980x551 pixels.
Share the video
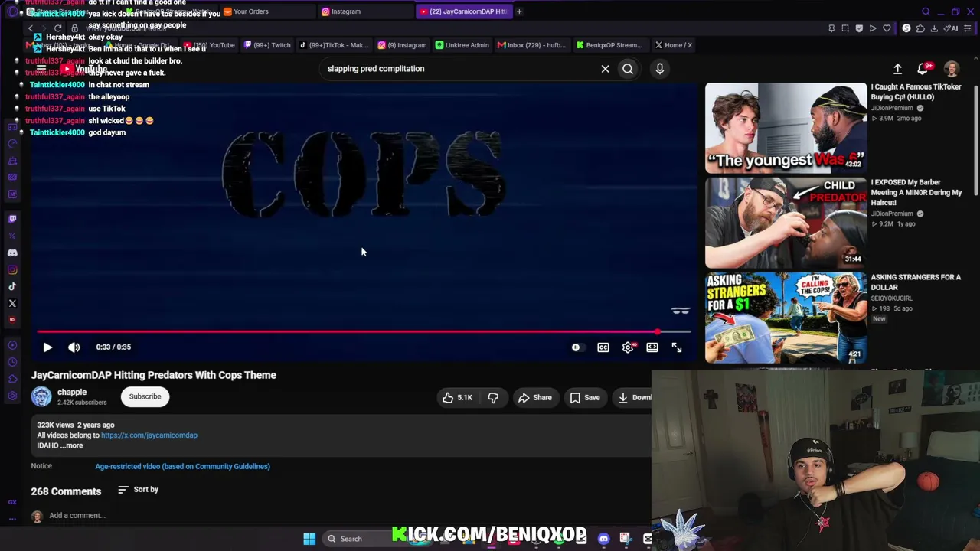[534, 397]
